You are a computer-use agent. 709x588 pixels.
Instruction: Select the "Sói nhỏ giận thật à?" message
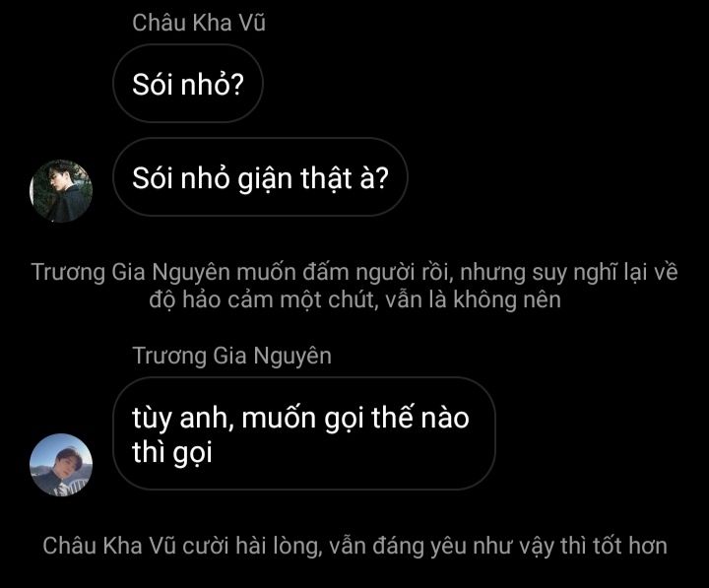(x=260, y=177)
